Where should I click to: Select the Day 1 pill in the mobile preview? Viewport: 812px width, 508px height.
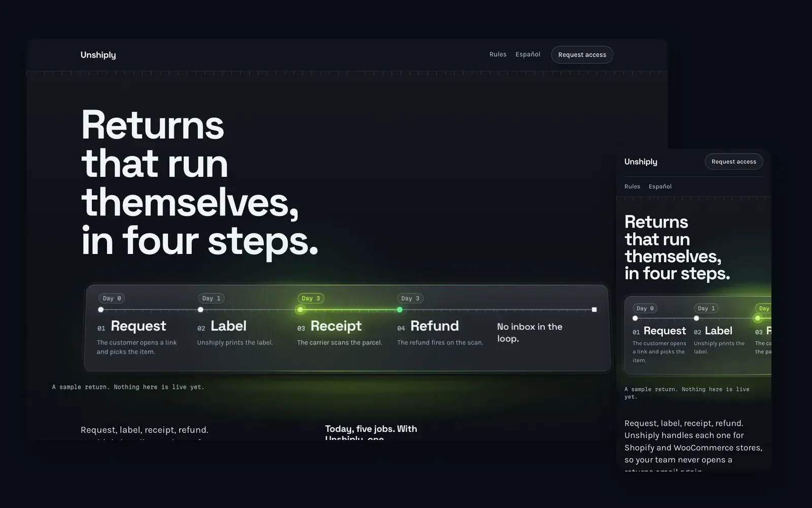(706, 308)
